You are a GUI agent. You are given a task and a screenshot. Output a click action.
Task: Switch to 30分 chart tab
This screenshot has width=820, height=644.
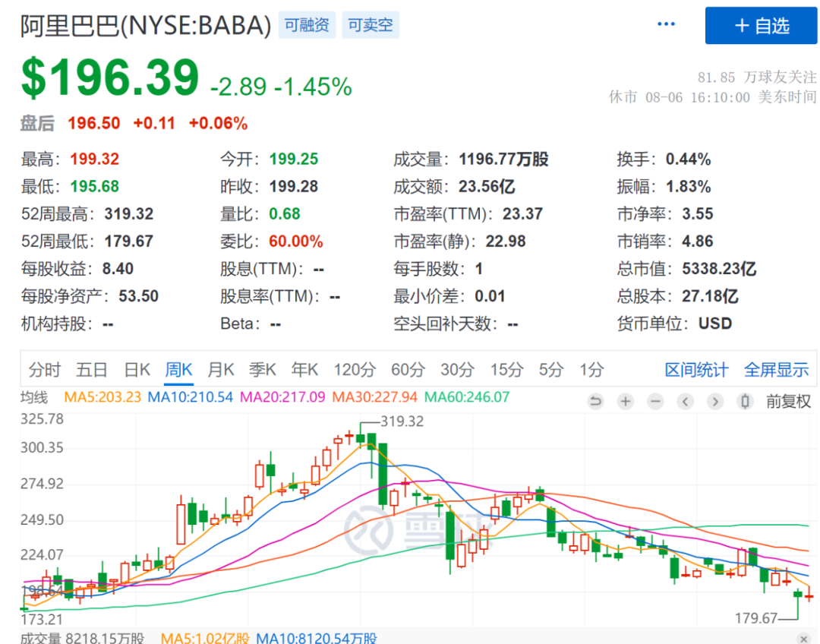click(457, 369)
